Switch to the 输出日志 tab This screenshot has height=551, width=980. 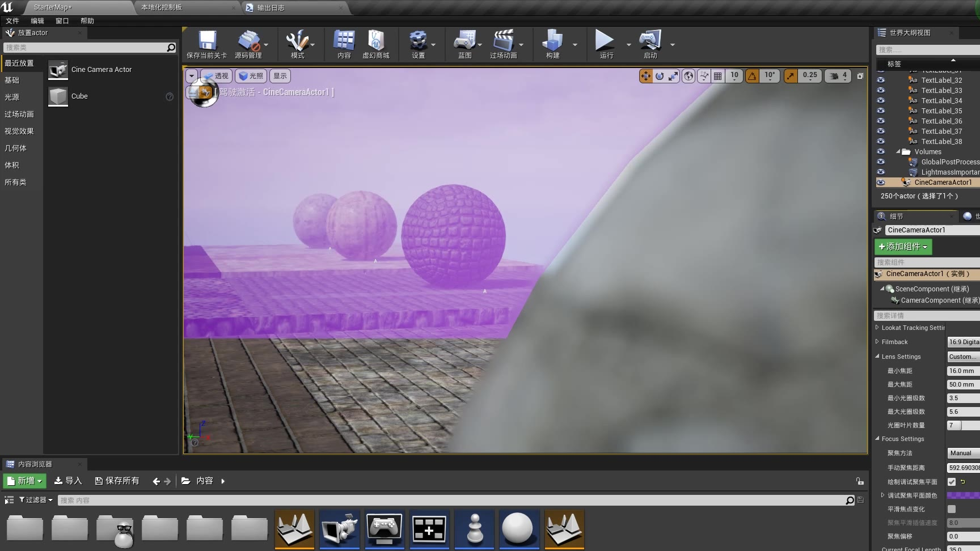[271, 8]
